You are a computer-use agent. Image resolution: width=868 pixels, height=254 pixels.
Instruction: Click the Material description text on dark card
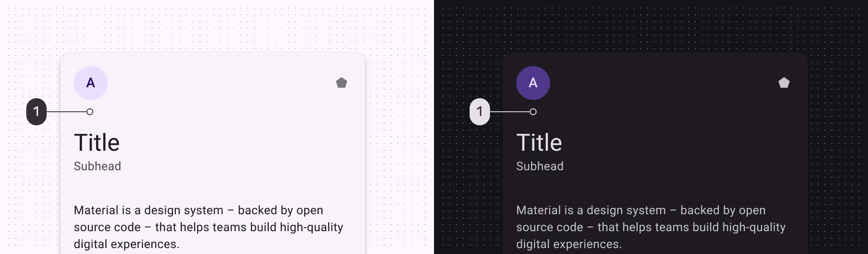[651, 227]
